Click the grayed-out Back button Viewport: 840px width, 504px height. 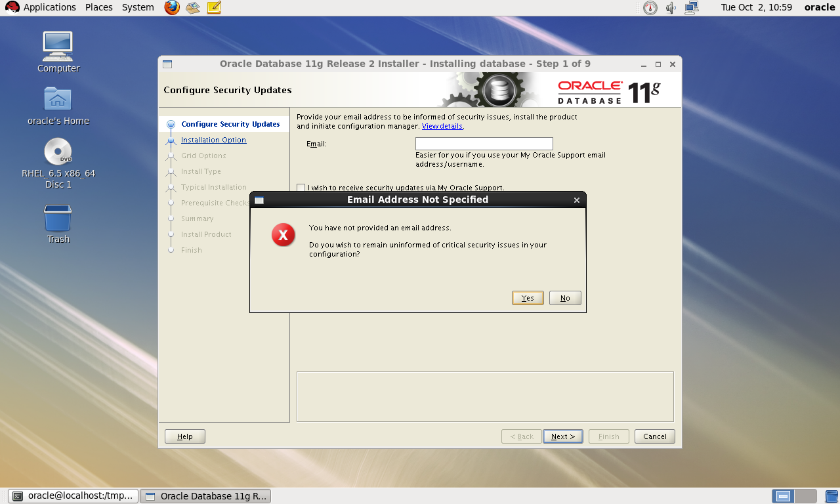click(522, 436)
